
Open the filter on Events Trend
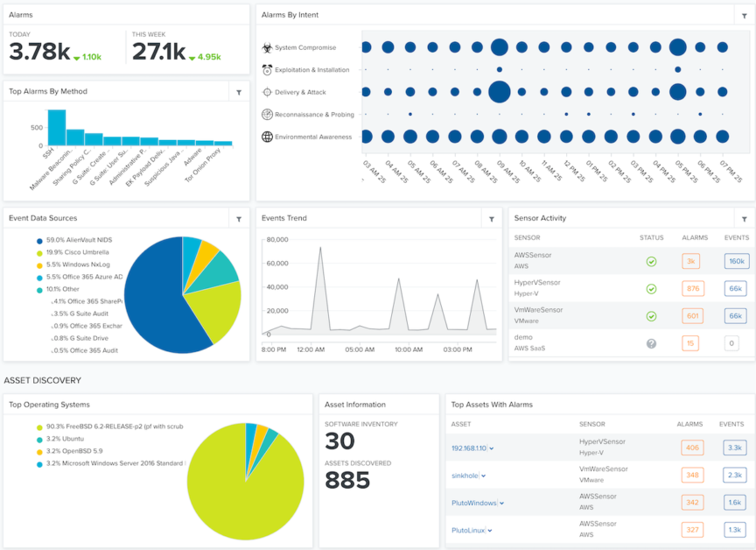click(490, 218)
